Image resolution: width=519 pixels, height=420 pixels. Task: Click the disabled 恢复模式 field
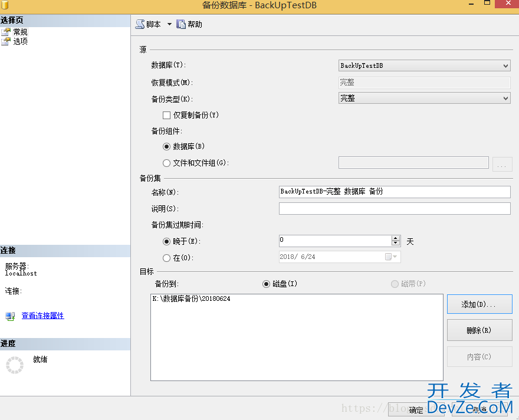tap(424, 82)
